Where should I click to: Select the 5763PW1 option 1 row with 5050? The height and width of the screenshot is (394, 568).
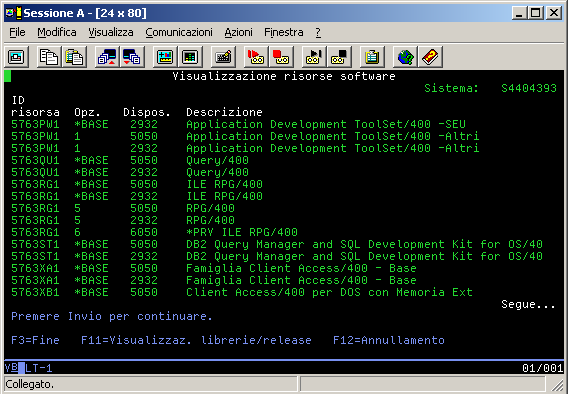(x=245, y=136)
